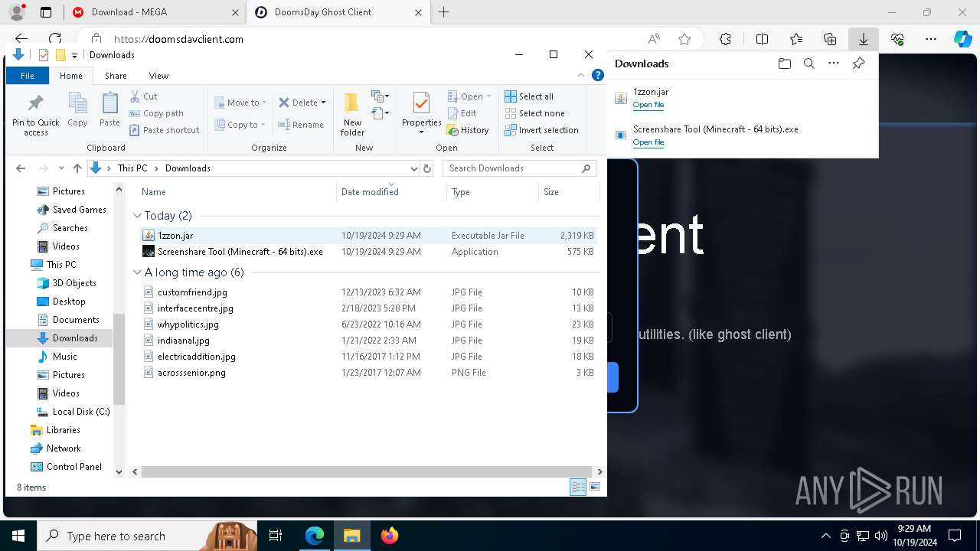
Task: Open the Properties dropdown arrow
Action: 421,132
